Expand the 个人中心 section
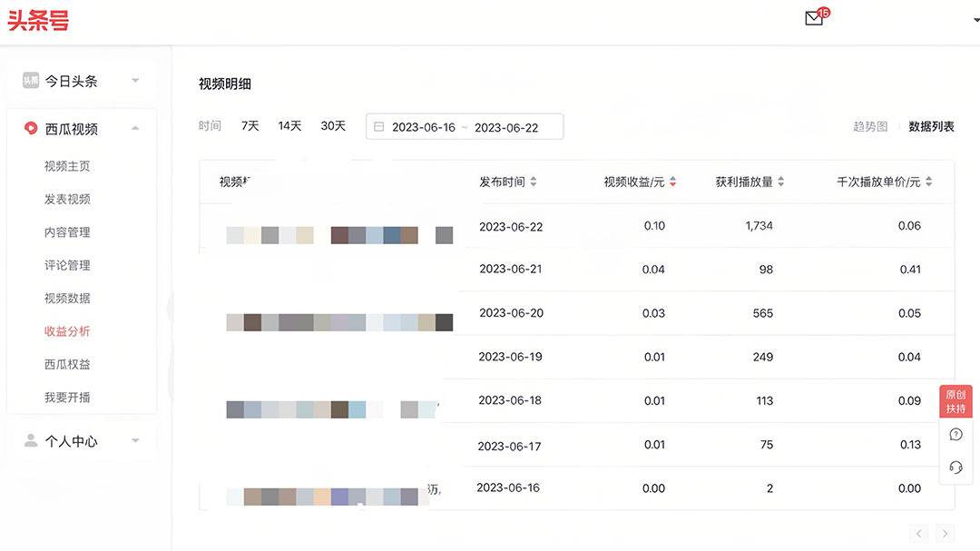Screen dimensions: 980x551 point(135,440)
